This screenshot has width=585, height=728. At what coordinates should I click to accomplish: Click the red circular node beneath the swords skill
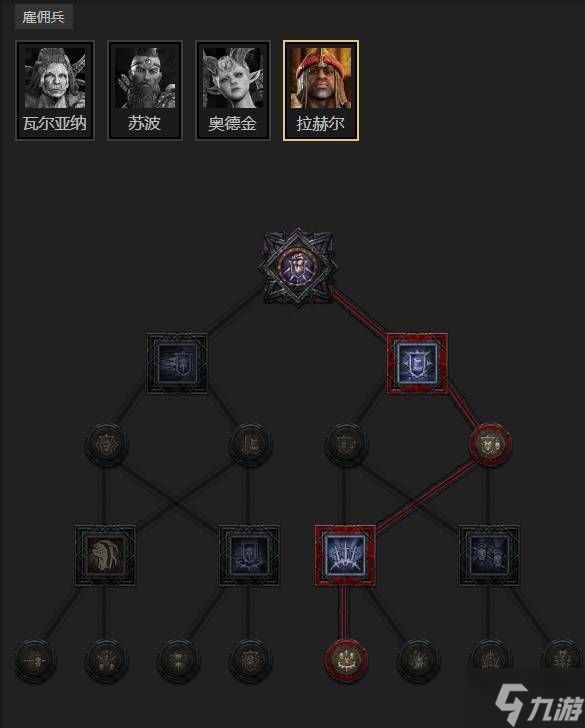pyautogui.click(x=346, y=660)
